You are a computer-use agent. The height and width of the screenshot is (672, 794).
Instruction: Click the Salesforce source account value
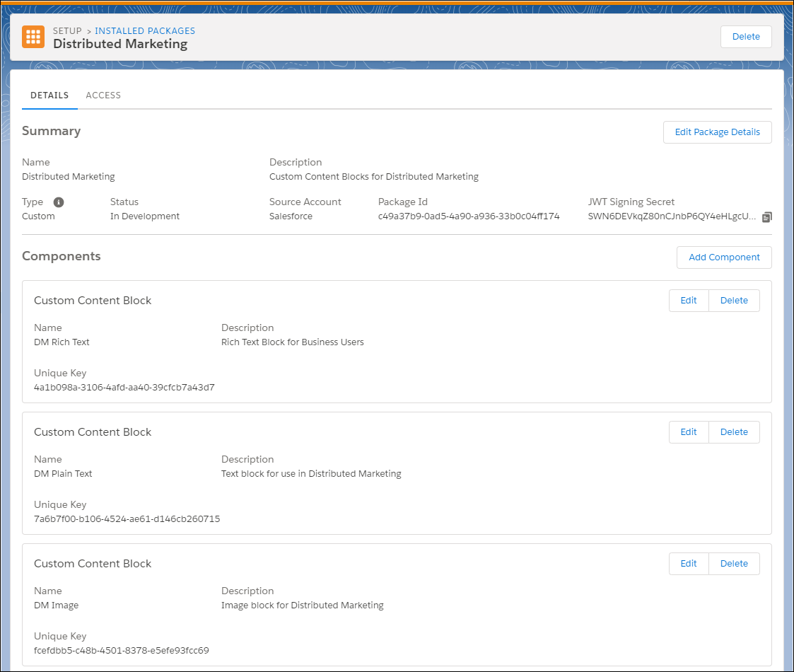click(291, 216)
